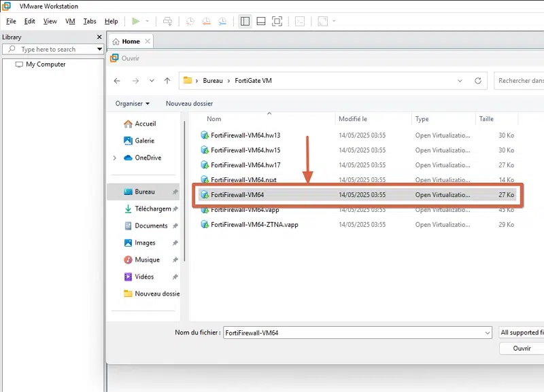Click the Ouvrir button
Screen dimensions: 544x392
point(522,348)
